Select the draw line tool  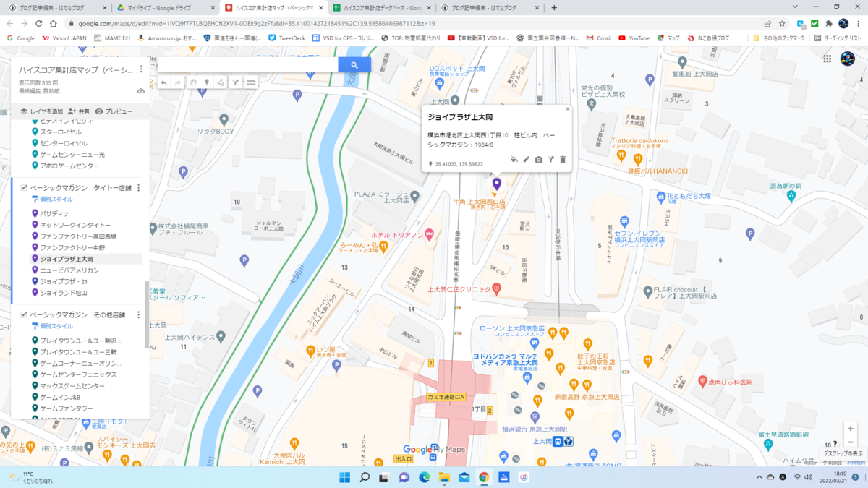[x=221, y=83]
